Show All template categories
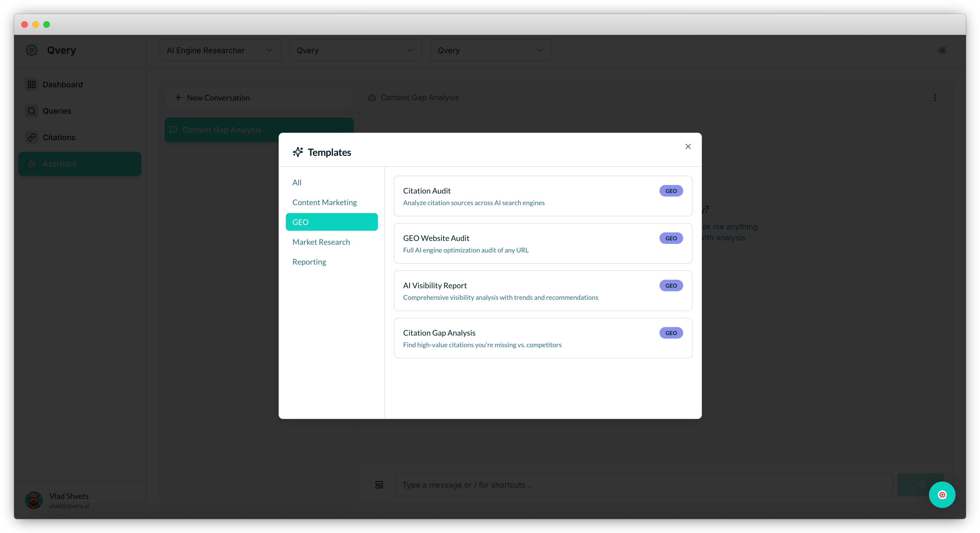Screen dimensions: 980x533 point(297,183)
